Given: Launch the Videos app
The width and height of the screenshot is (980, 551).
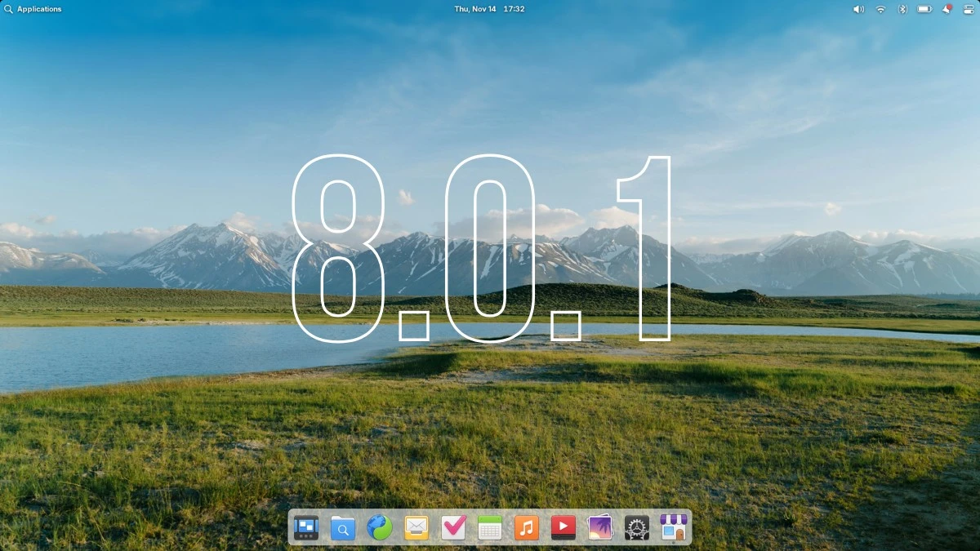Looking at the screenshot, I should pos(563,527).
